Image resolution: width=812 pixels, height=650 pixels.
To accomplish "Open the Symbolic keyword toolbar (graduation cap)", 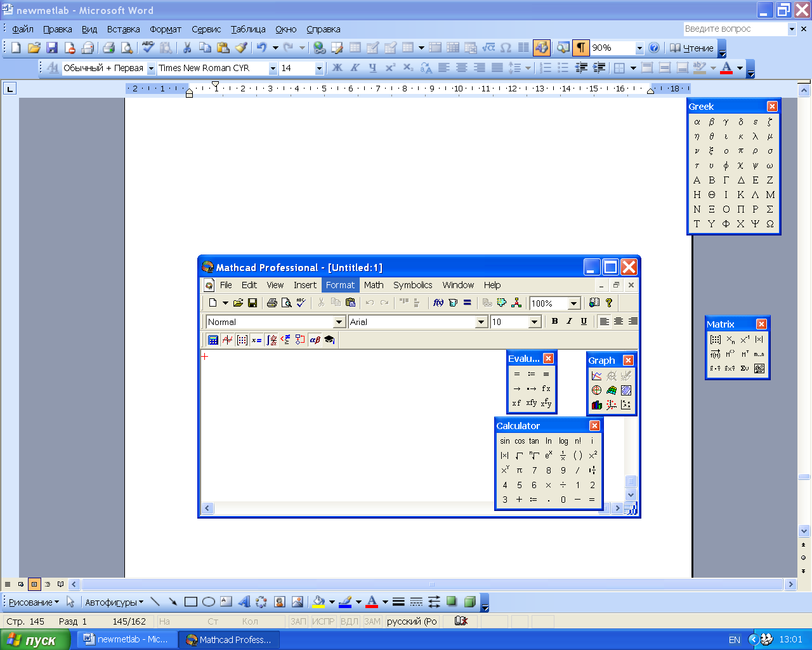I will click(329, 340).
